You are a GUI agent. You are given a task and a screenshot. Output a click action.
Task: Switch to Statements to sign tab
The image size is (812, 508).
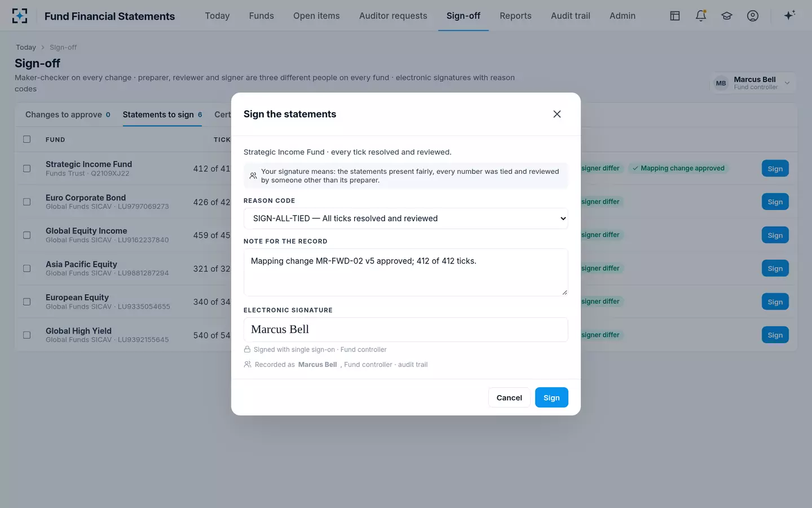click(x=162, y=115)
